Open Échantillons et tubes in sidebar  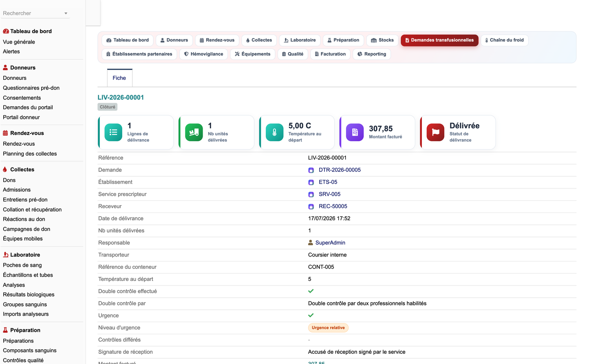(x=28, y=275)
